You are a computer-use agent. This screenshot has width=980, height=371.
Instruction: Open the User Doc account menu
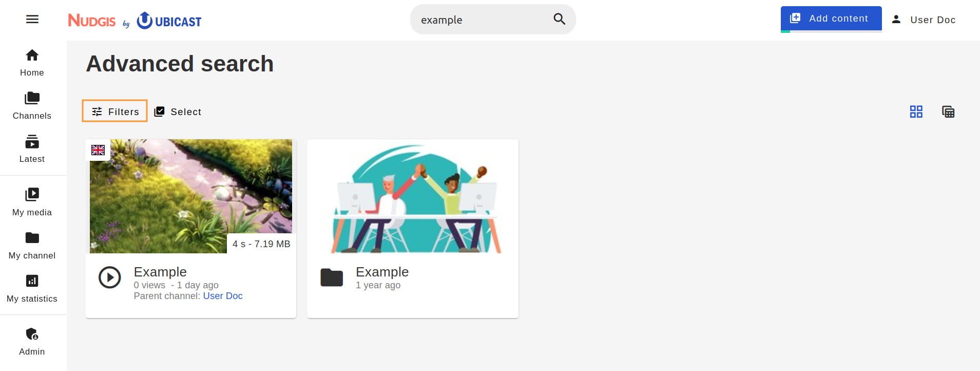[923, 20]
